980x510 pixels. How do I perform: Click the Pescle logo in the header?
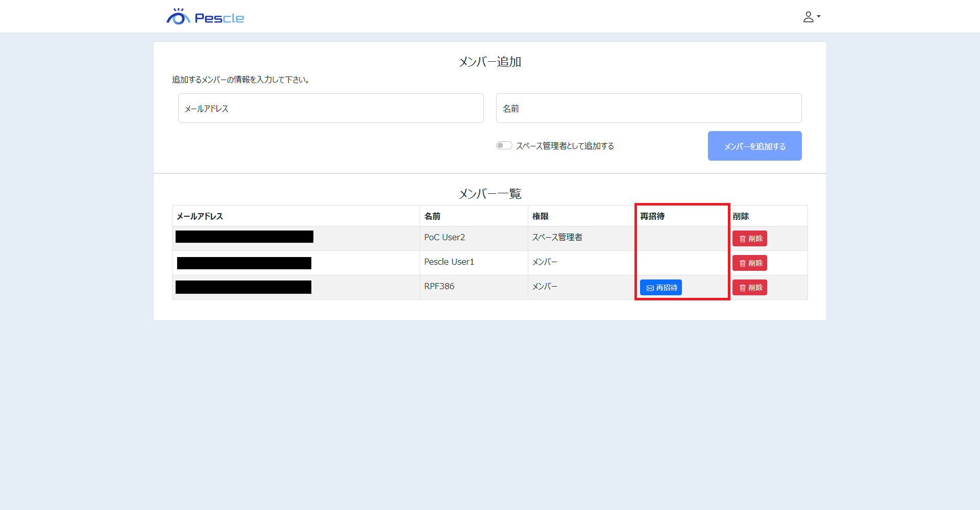pos(205,17)
